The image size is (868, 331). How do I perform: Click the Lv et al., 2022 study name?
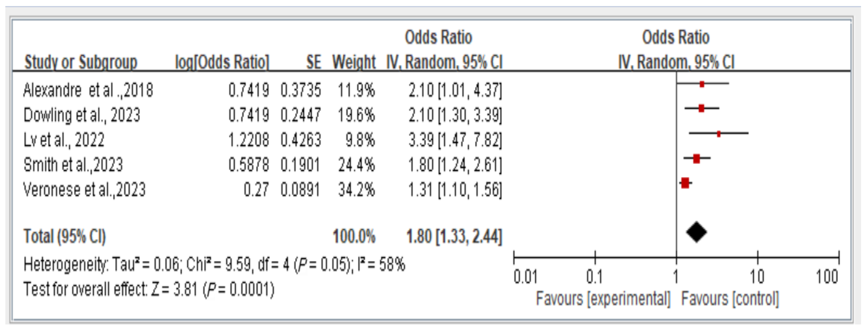[x=64, y=140]
